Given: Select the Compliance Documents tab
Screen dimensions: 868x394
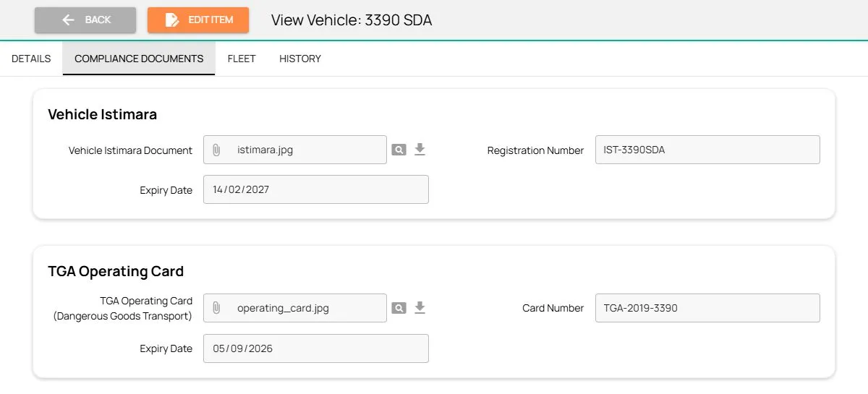Looking at the screenshot, I should (x=139, y=59).
